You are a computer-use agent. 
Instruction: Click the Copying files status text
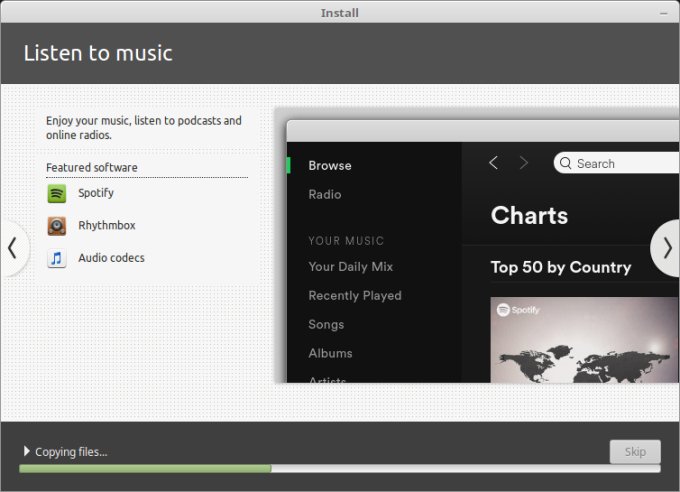coord(71,452)
